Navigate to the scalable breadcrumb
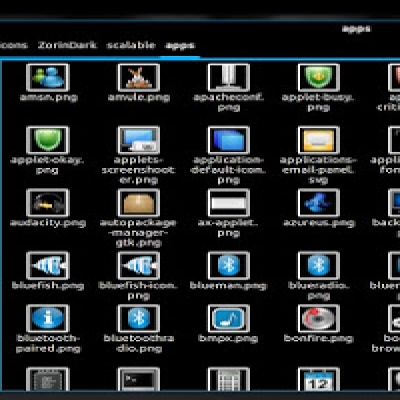400x400 pixels. coord(131,45)
